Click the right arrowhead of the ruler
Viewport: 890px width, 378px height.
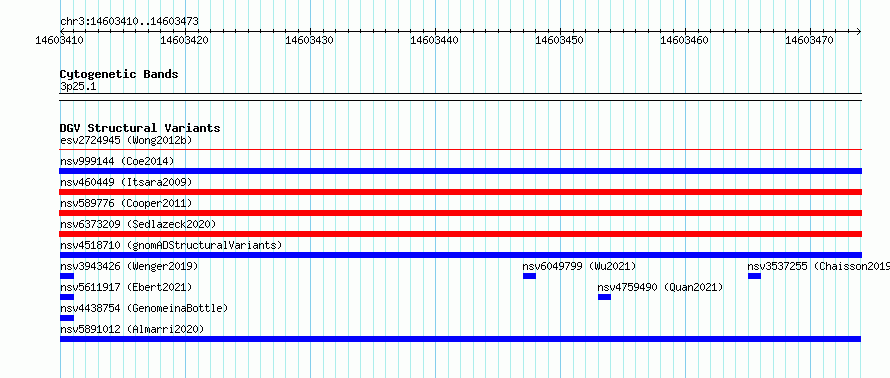click(859, 32)
